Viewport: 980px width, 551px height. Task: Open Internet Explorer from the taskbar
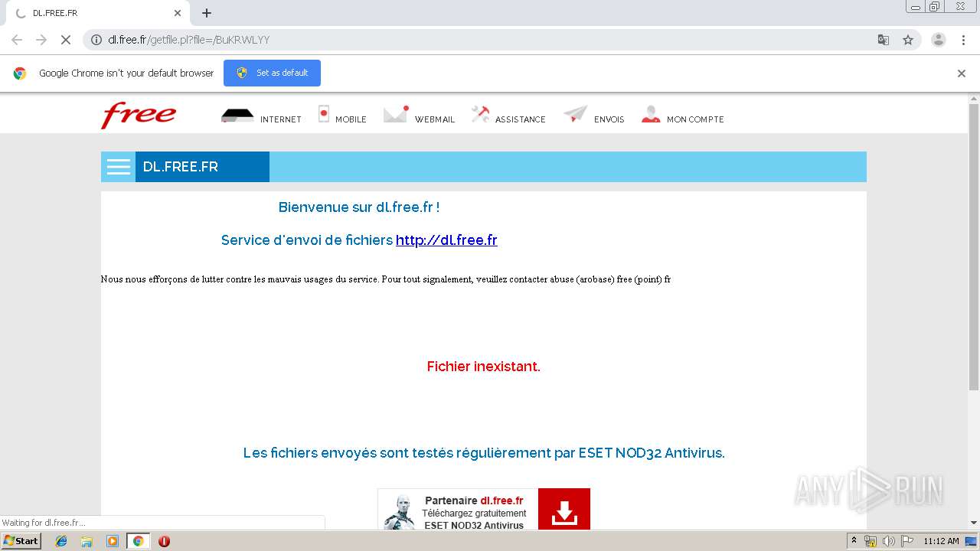[61, 541]
